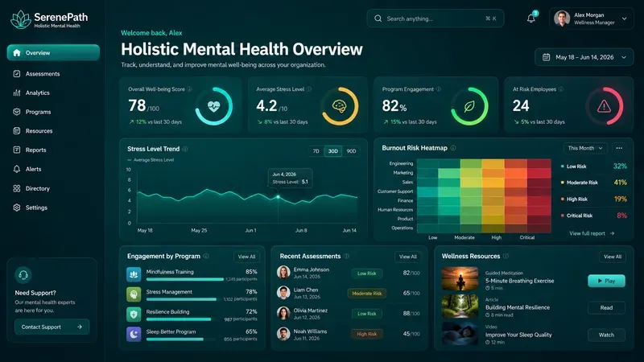Click the Settings gear icon

(17, 208)
